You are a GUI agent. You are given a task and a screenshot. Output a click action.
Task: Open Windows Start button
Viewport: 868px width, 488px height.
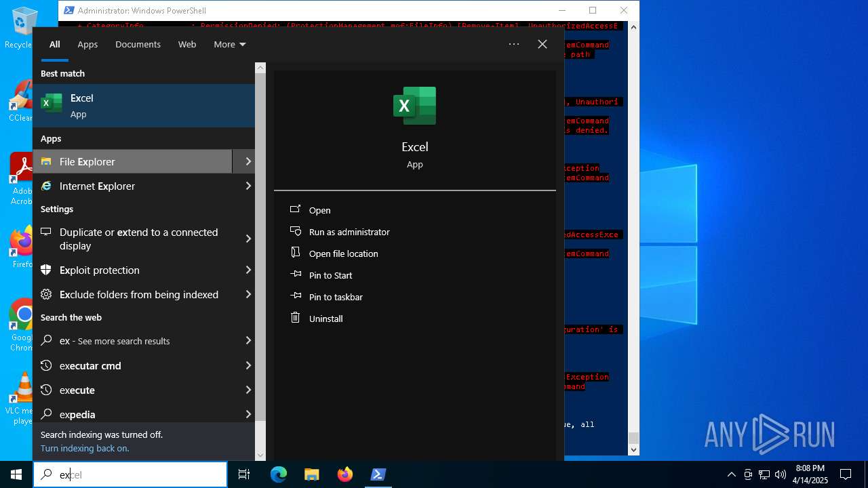point(16,474)
